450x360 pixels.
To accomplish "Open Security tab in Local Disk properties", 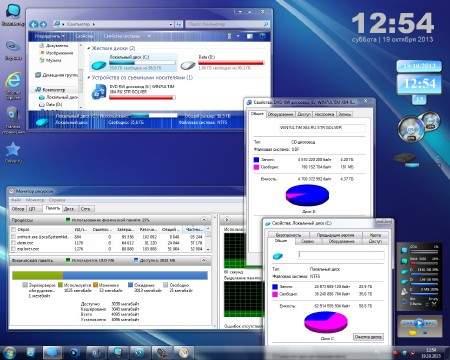I will click(288, 235).
